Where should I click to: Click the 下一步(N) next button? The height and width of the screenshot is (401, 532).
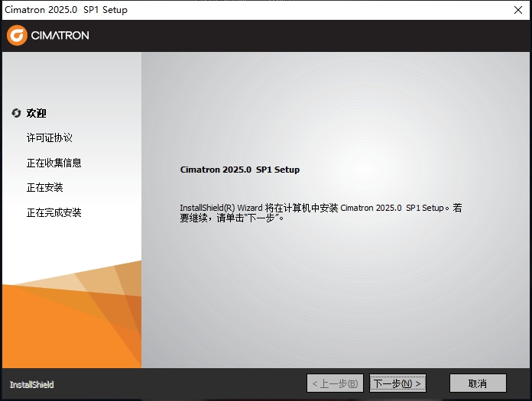tap(397, 383)
